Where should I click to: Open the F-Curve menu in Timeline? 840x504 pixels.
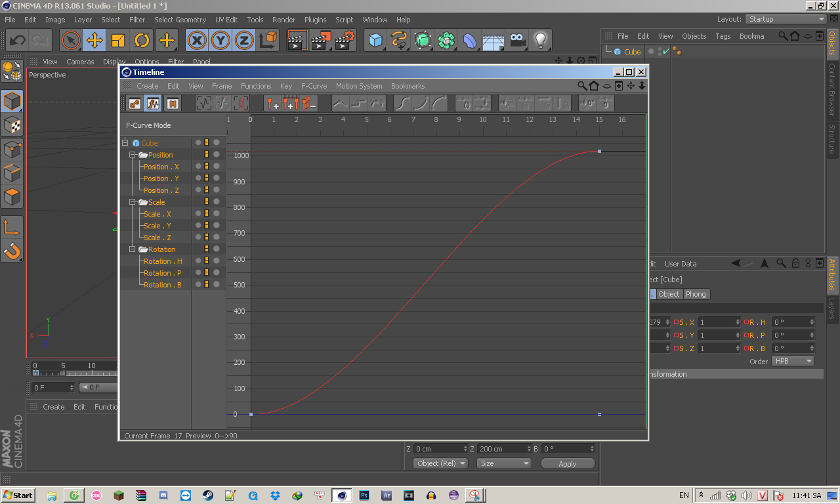coord(314,86)
